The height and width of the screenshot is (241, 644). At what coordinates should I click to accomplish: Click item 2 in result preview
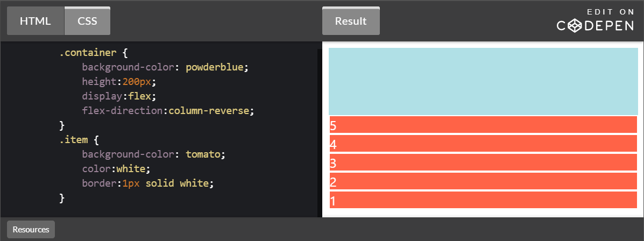[483, 181]
